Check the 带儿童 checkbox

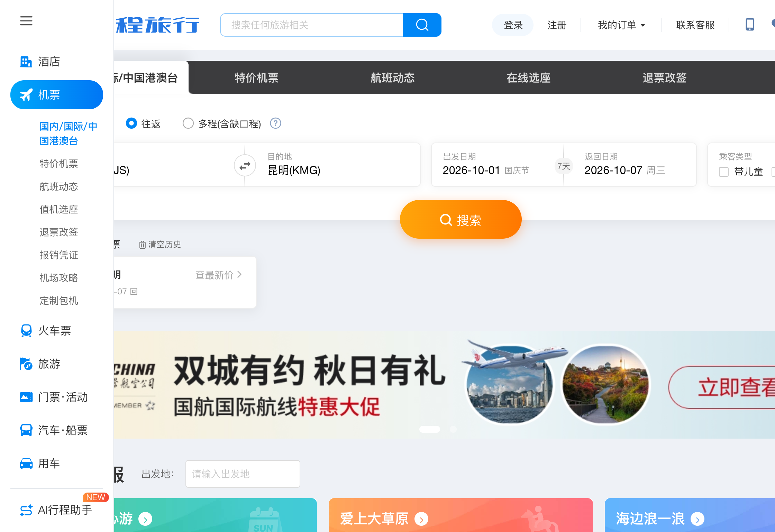point(724,172)
